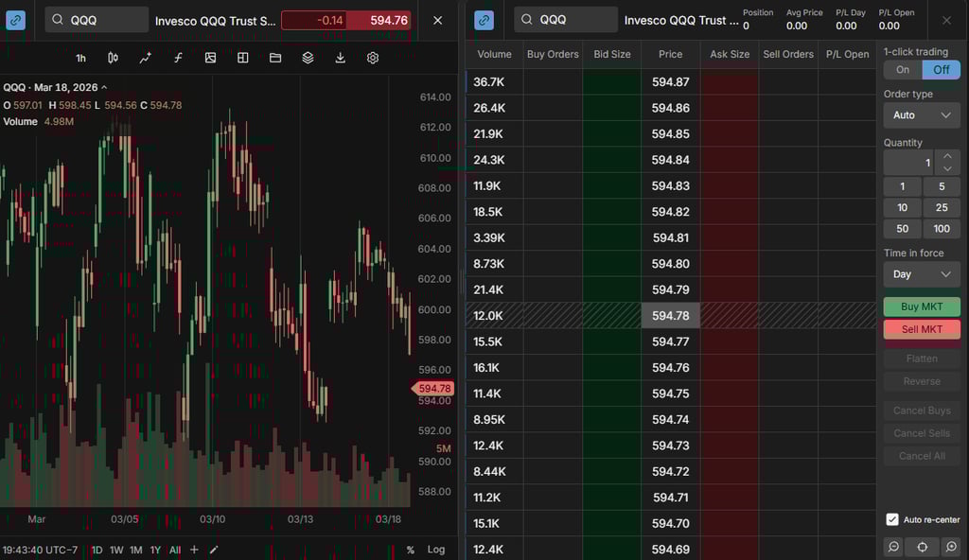The image size is (969, 560).
Task: Decrease quantity with down stepper arrow
Action: [x=947, y=169]
